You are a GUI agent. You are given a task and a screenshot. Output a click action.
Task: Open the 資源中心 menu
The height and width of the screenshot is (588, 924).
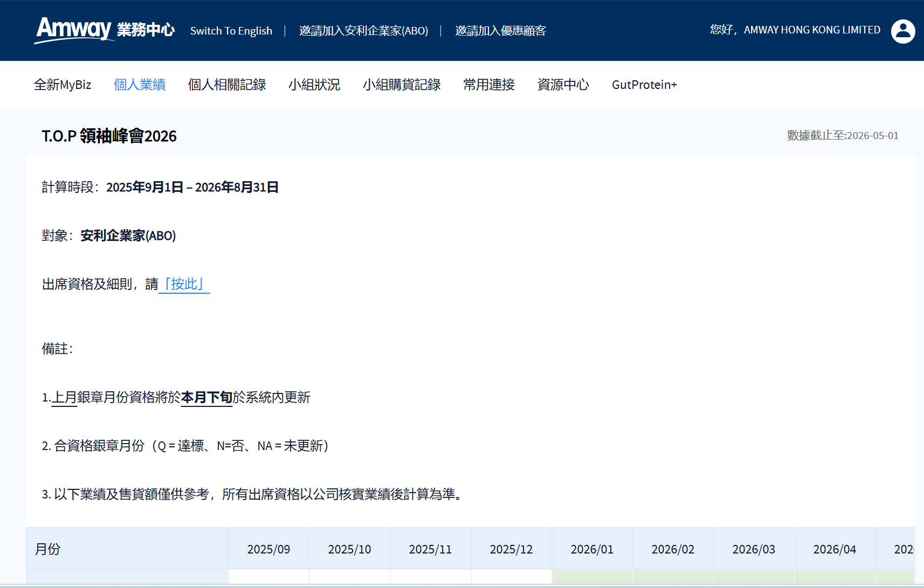click(563, 85)
